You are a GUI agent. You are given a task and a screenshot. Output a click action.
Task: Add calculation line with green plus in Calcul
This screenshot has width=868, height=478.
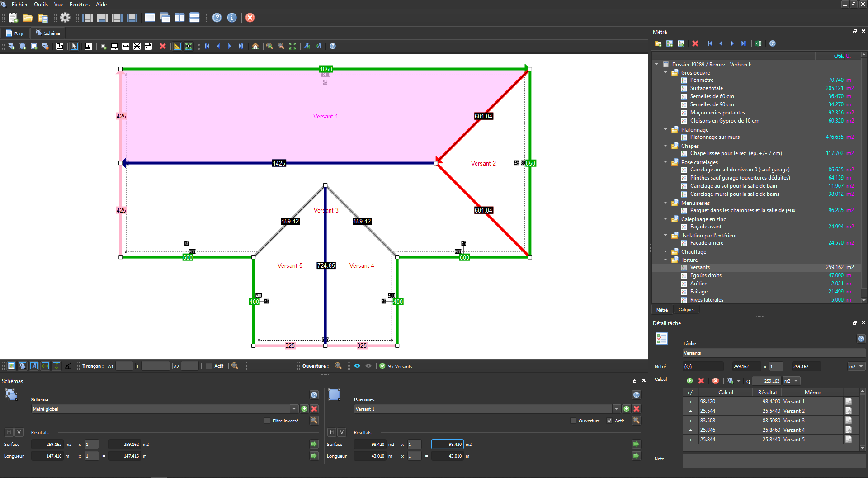(x=690, y=381)
